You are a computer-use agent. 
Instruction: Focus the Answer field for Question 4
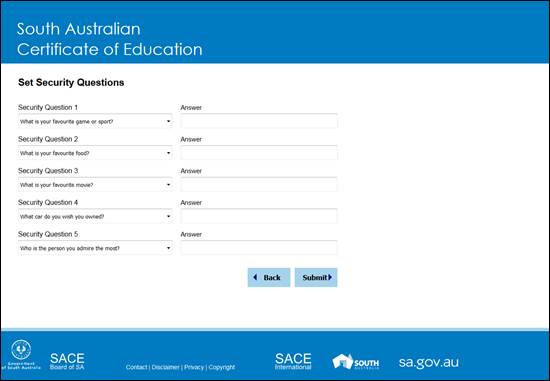(x=259, y=216)
